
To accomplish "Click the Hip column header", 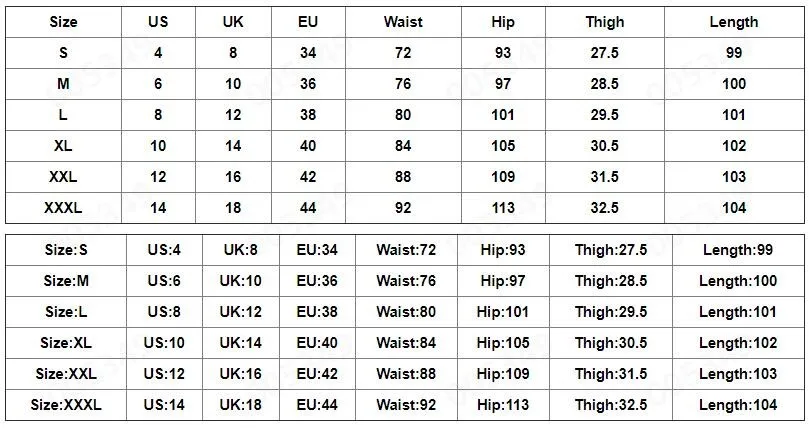I will pyautogui.click(x=503, y=22).
